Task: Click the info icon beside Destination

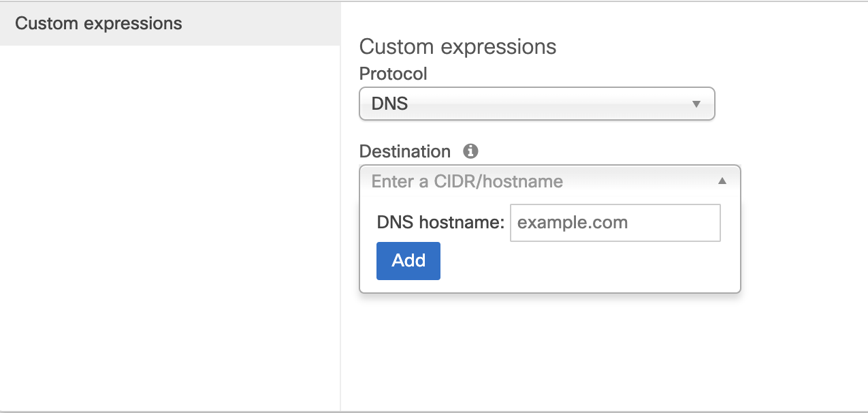Action: (x=470, y=151)
